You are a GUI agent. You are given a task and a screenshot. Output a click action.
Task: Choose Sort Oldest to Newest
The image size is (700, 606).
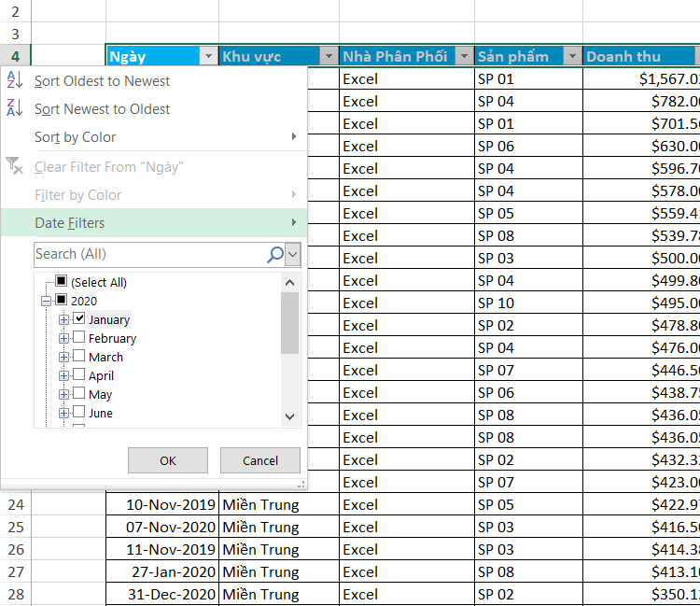[x=154, y=81]
